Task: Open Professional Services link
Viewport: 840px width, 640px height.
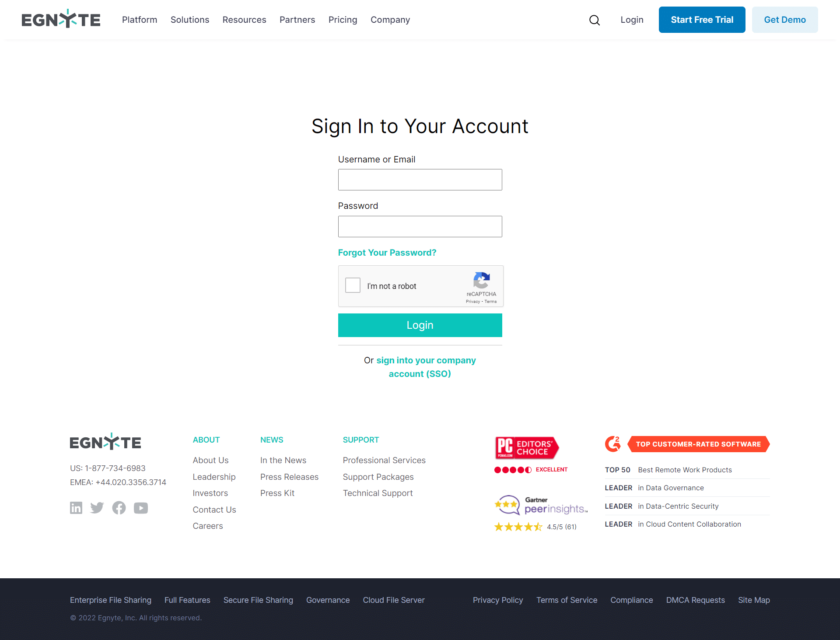Action: pos(384,460)
